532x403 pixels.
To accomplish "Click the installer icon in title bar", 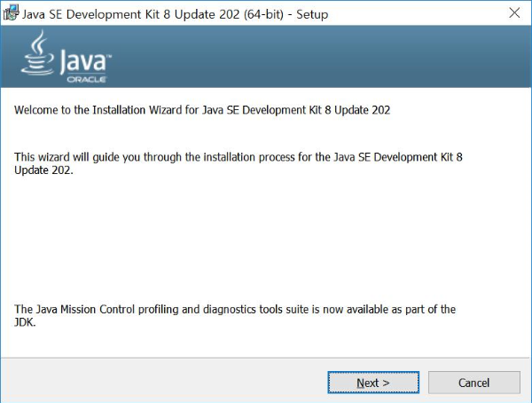I will (11, 13).
